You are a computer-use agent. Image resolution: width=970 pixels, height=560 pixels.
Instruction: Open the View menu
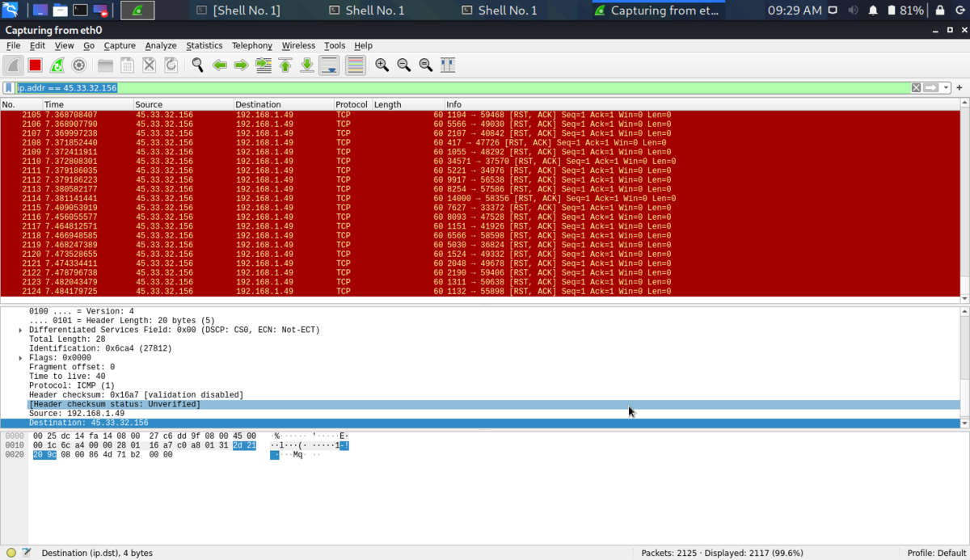coord(65,46)
